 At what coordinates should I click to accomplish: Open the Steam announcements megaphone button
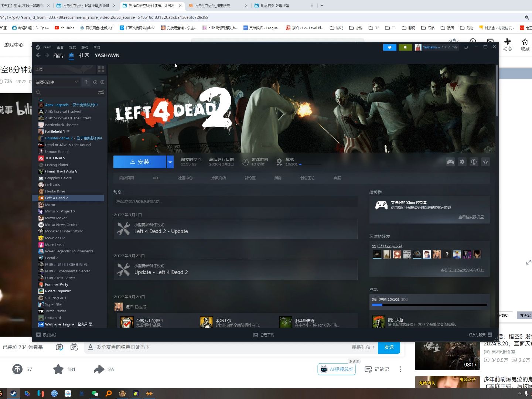click(x=390, y=47)
